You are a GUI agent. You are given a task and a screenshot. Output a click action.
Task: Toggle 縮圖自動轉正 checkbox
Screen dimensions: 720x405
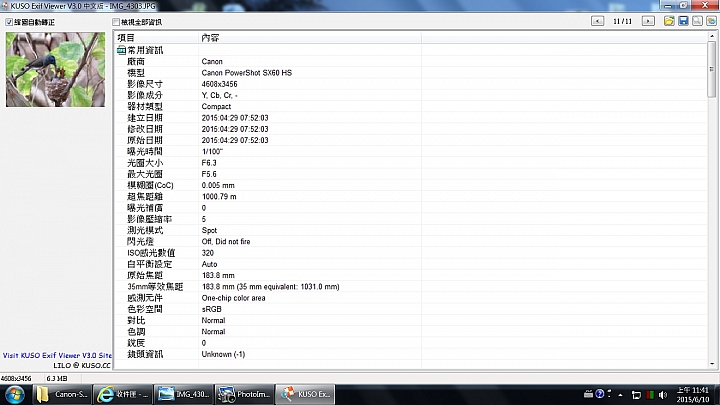pyautogui.click(x=9, y=22)
